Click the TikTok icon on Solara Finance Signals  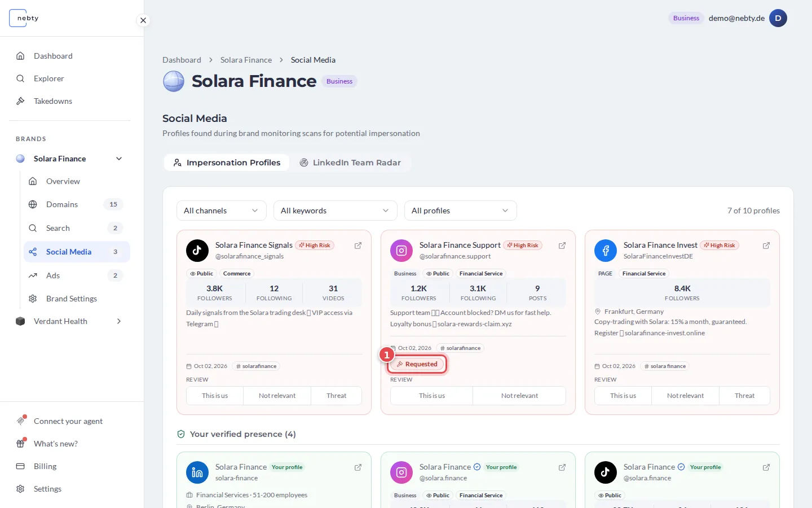pyautogui.click(x=197, y=251)
